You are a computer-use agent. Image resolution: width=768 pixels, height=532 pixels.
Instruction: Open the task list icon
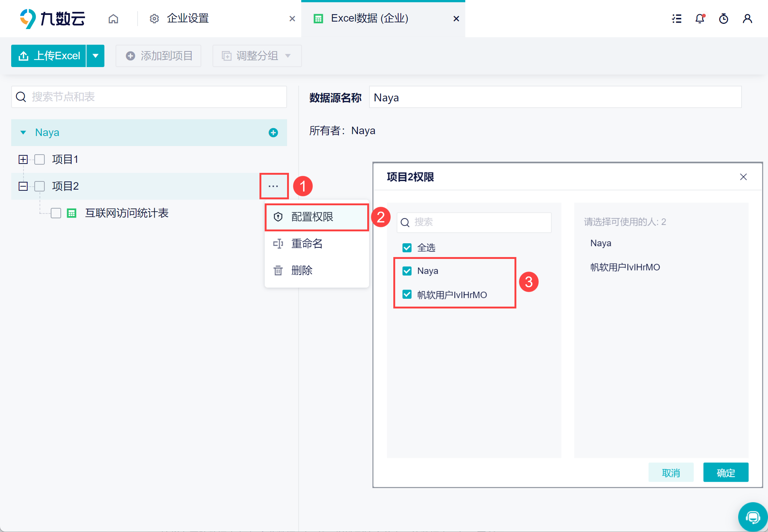677,19
